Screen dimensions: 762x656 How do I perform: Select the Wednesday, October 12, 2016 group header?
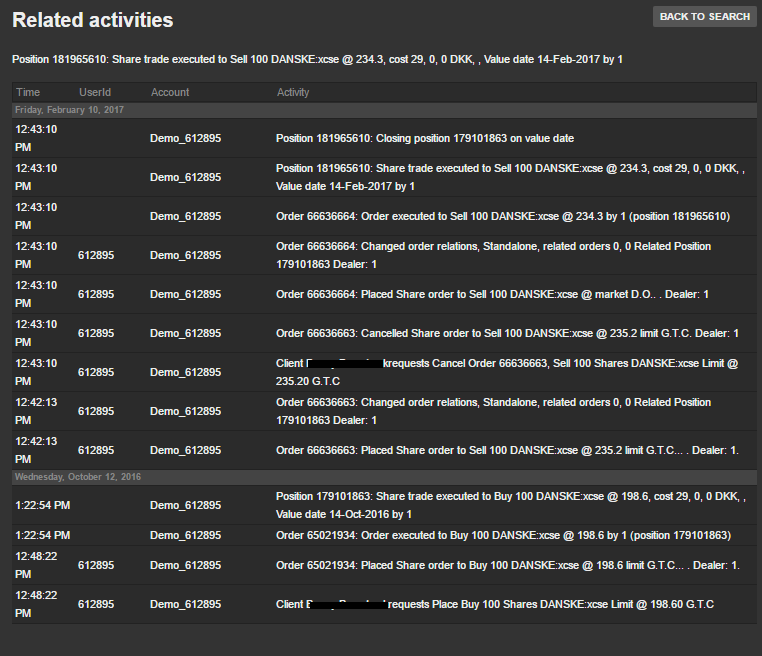(x=77, y=477)
